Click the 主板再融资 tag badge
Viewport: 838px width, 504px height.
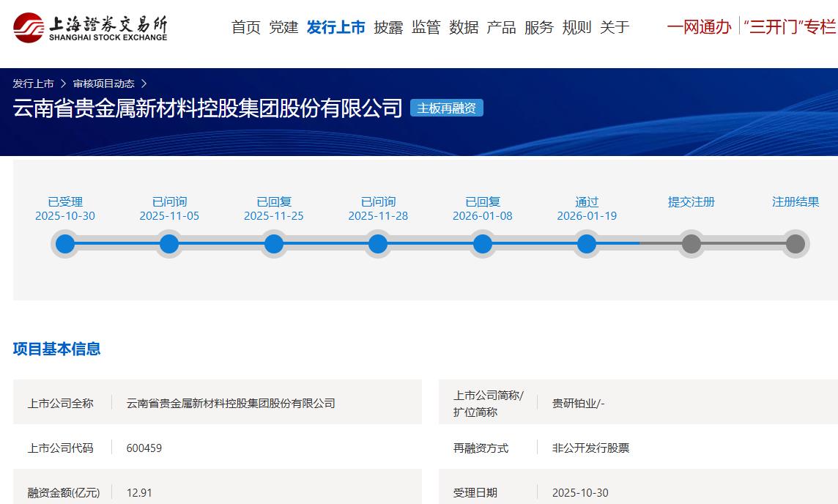[x=447, y=108]
